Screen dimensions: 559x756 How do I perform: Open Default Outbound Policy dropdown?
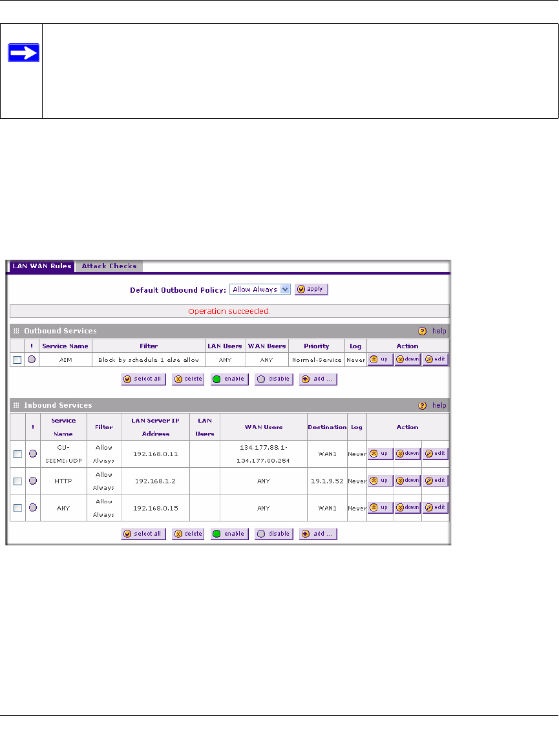[260, 289]
